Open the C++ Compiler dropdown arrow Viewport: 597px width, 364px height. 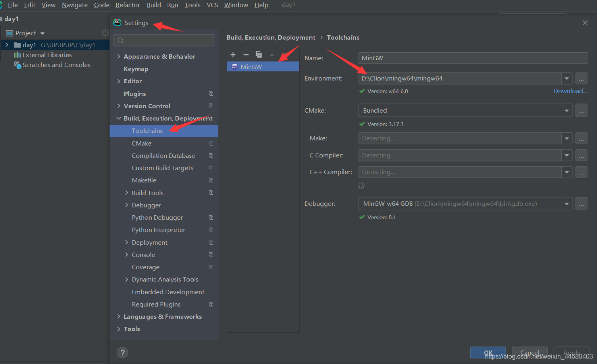pos(567,172)
